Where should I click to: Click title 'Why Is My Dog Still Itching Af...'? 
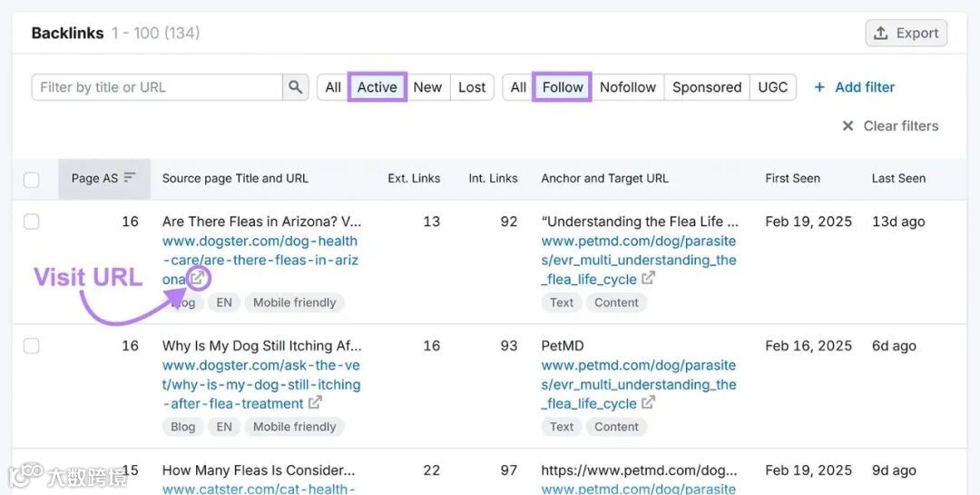[x=261, y=345]
